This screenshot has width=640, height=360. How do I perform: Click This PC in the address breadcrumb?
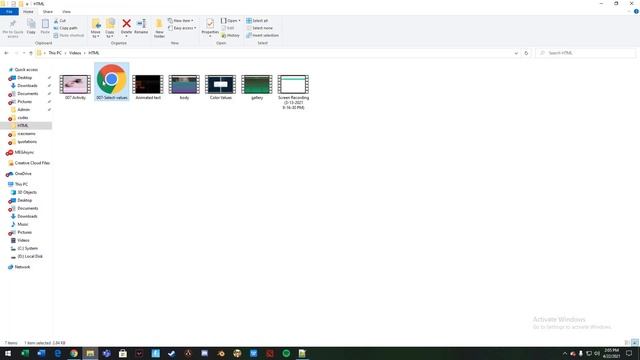point(55,53)
